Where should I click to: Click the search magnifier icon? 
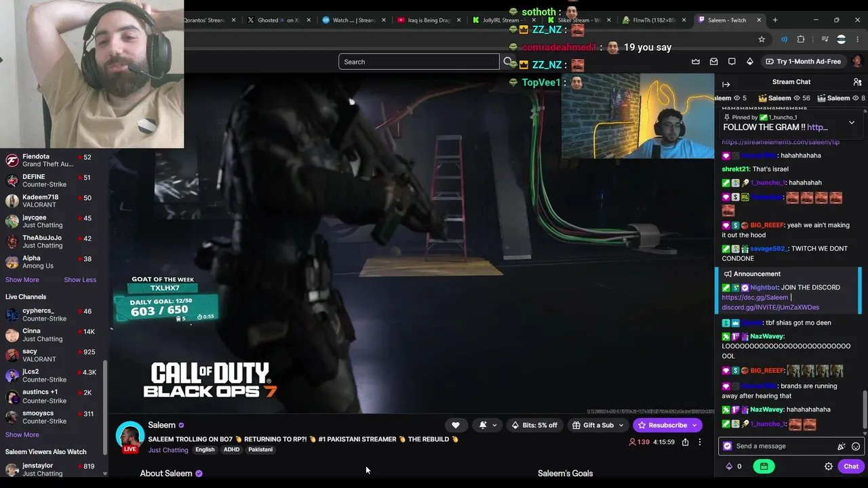point(507,62)
